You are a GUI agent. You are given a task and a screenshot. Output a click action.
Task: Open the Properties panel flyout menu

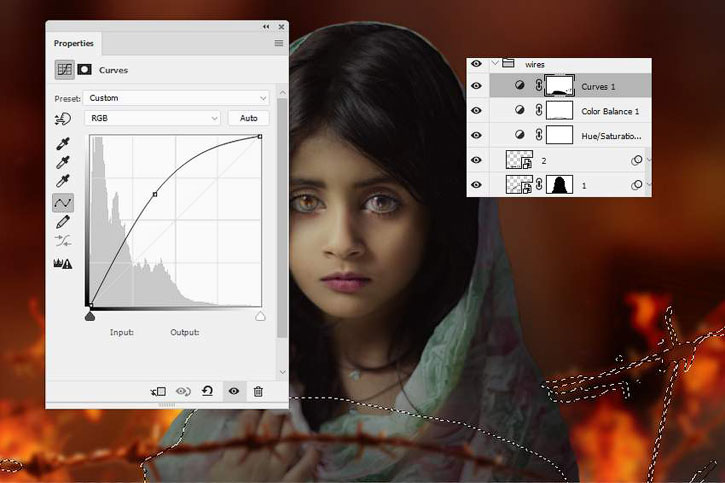(x=279, y=43)
